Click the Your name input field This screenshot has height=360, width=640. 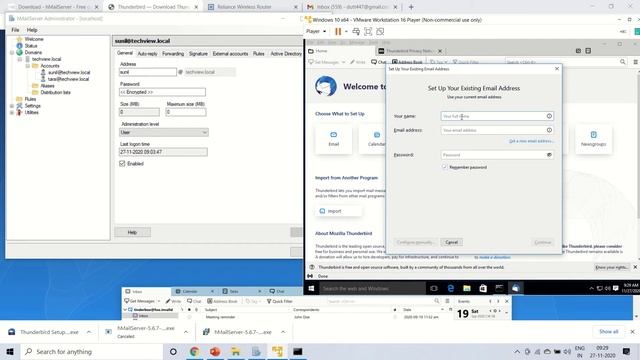point(497,116)
